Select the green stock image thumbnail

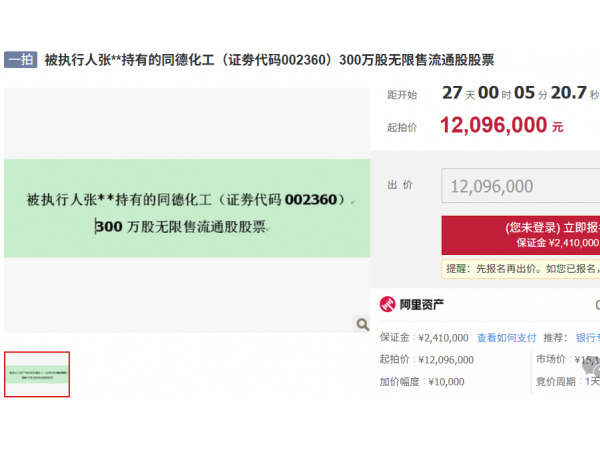pyautogui.click(x=37, y=374)
